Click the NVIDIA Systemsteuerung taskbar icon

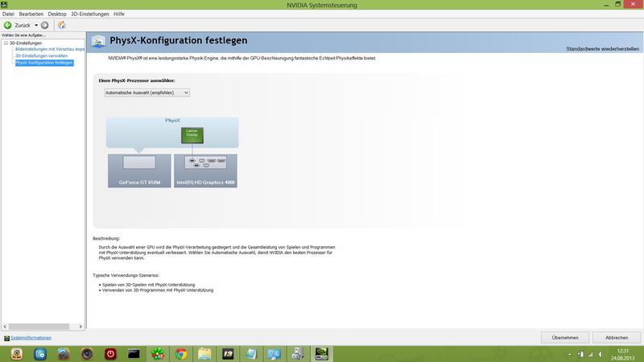point(321,354)
